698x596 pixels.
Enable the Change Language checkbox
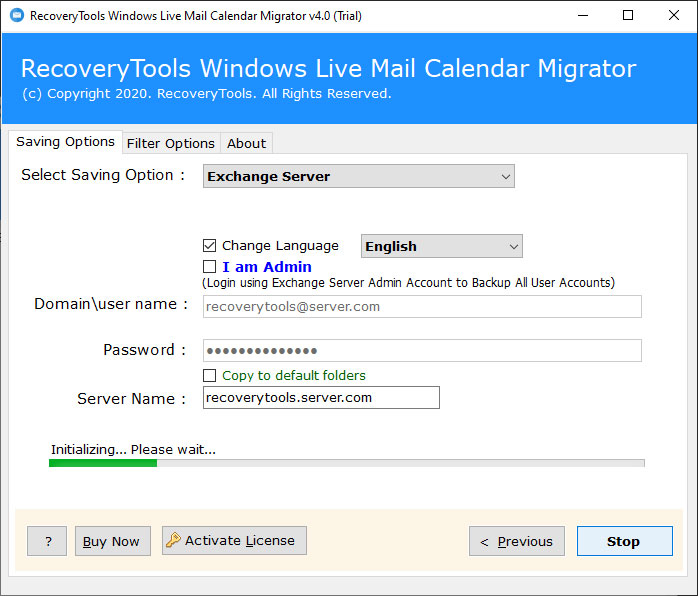(209, 246)
